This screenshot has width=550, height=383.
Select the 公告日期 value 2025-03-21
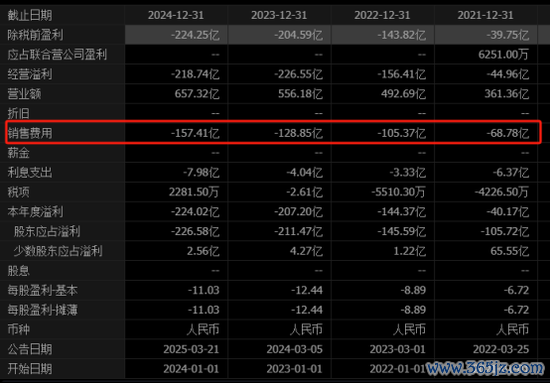point(191,349)
